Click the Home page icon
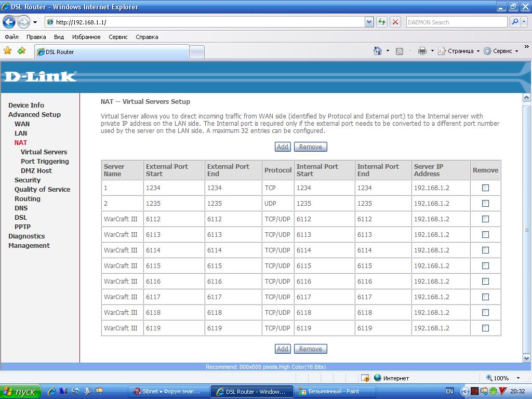532x399 pixels. pos(377,51)
